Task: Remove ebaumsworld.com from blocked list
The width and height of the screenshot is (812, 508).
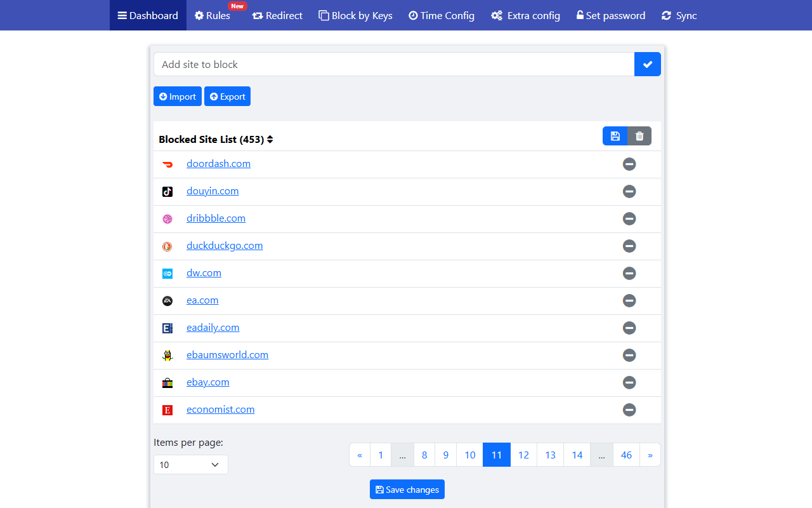Action: click(x=629, y=355)
